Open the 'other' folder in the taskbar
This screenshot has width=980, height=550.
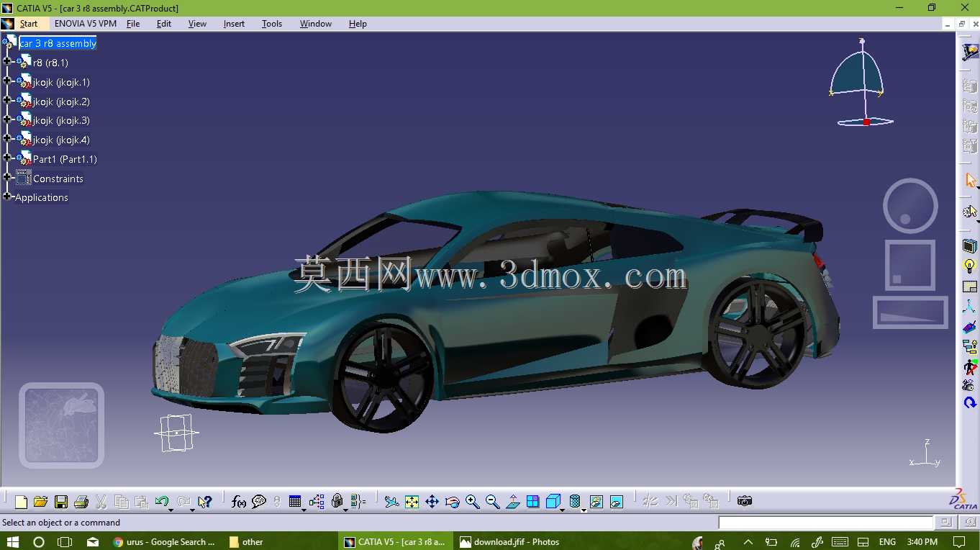(246, 542)
